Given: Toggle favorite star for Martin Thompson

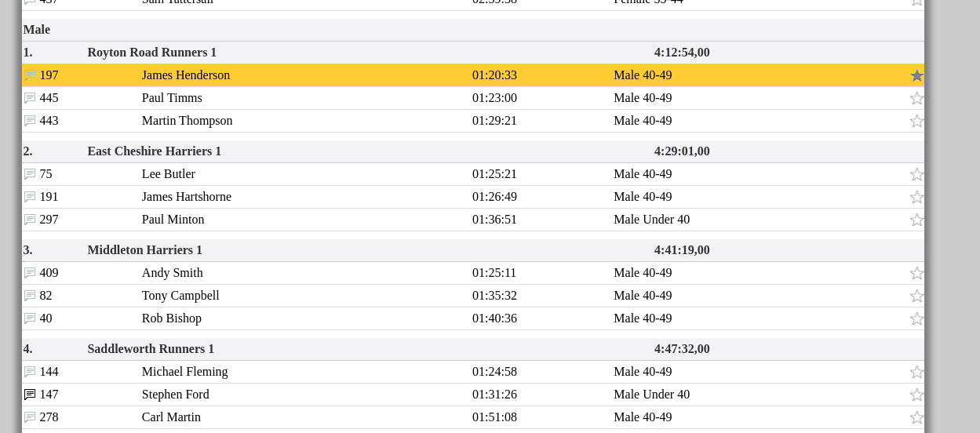Looking at the screenshot, I should pyautogui.click(x=916, y=122).
